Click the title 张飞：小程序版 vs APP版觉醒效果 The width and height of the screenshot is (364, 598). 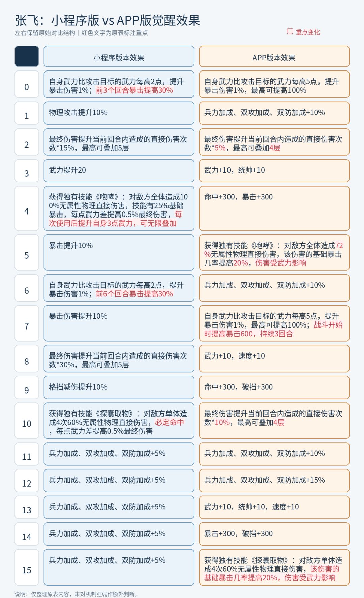click(108, 21)
